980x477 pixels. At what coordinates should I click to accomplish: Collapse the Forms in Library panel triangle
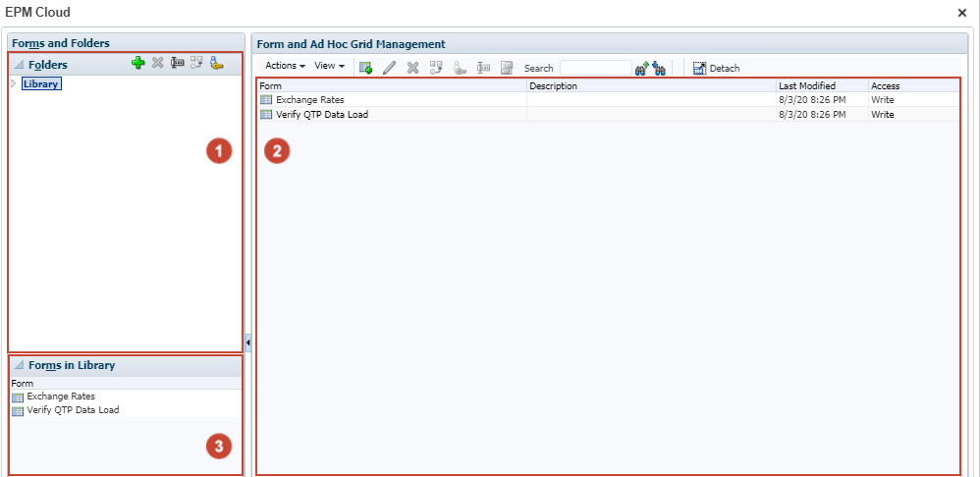[x=18, y=366]
